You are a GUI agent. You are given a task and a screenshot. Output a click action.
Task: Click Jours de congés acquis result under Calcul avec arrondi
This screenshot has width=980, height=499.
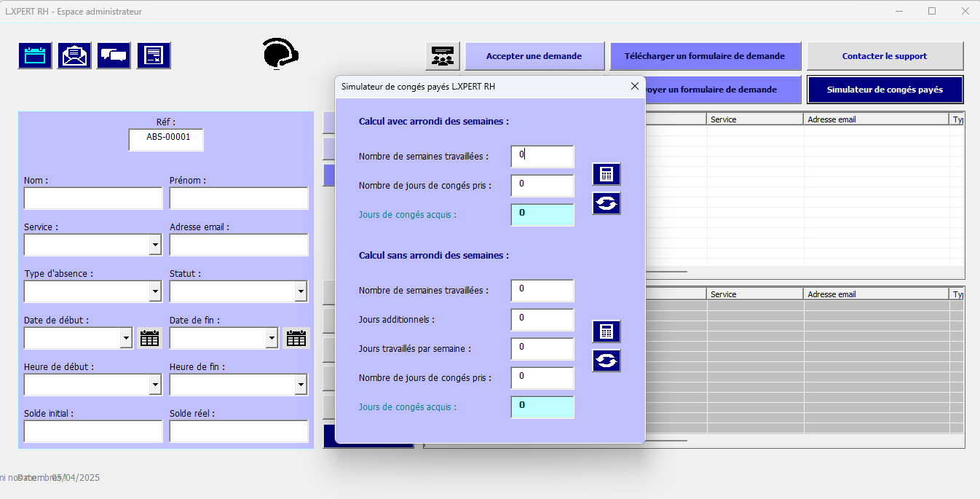coord(542,215)
